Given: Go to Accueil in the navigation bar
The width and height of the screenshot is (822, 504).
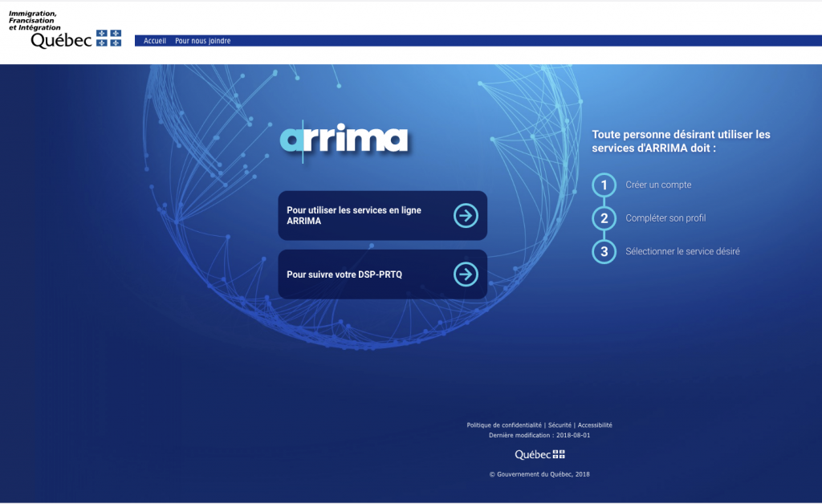Looking at the screenshot, I should [x=155, y=41].
